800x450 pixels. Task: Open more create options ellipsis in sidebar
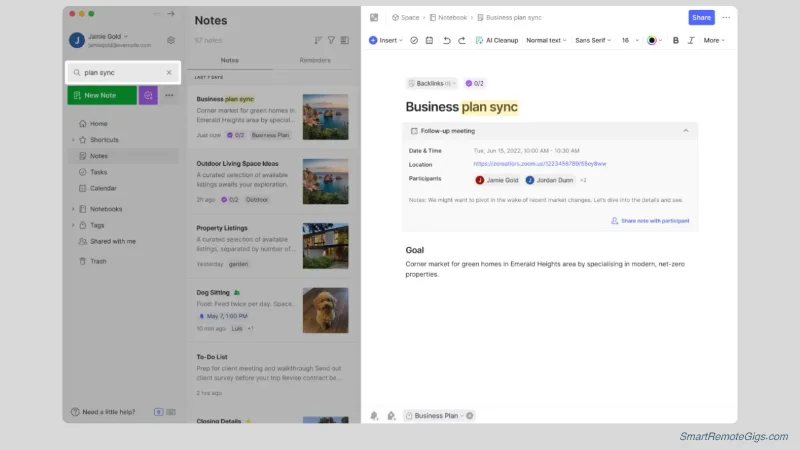pyautogui.click(x=169, y=95)
